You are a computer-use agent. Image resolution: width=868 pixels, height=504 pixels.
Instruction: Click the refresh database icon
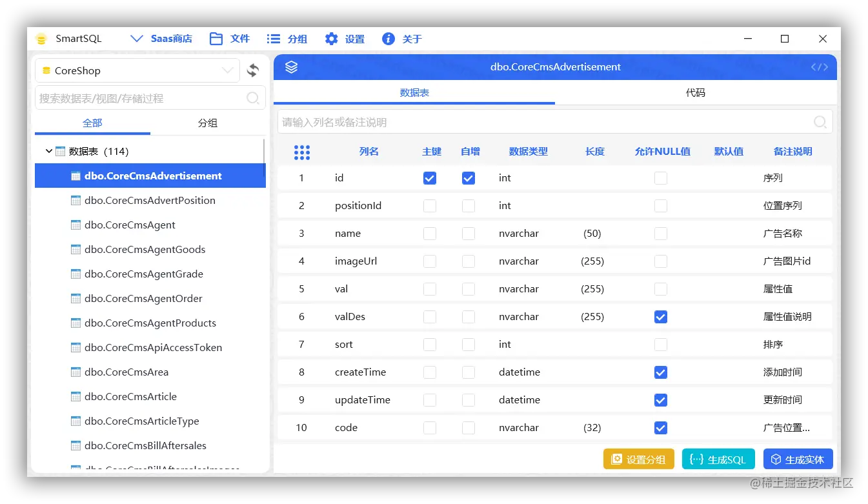pyautogui.click(x=253, y=70)
